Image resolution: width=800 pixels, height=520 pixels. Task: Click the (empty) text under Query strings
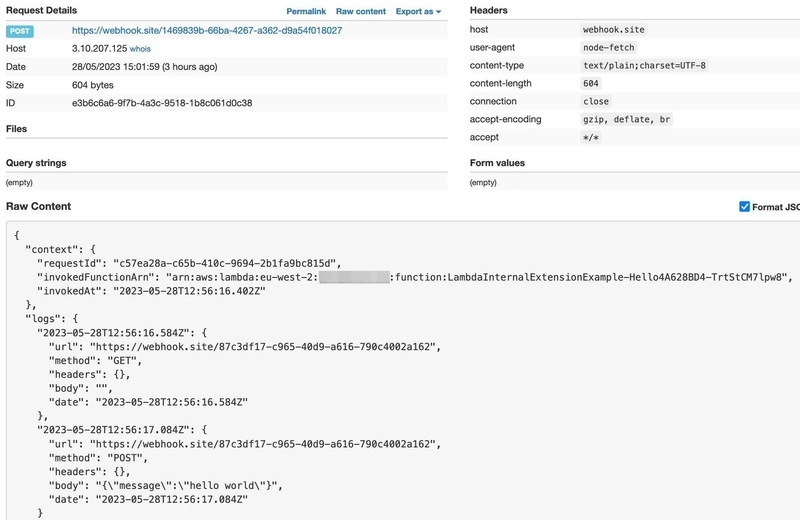pos(19,183)
